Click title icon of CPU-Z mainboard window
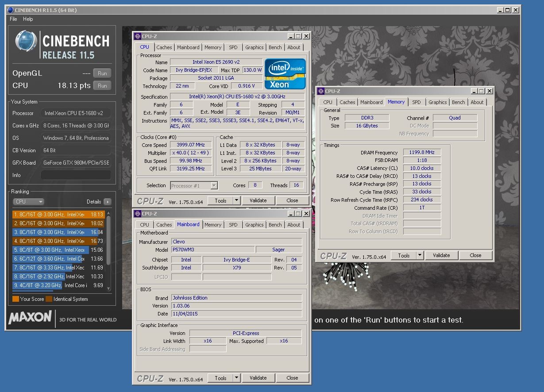Viewport: 544px width, 392px height. click(138, 214)
